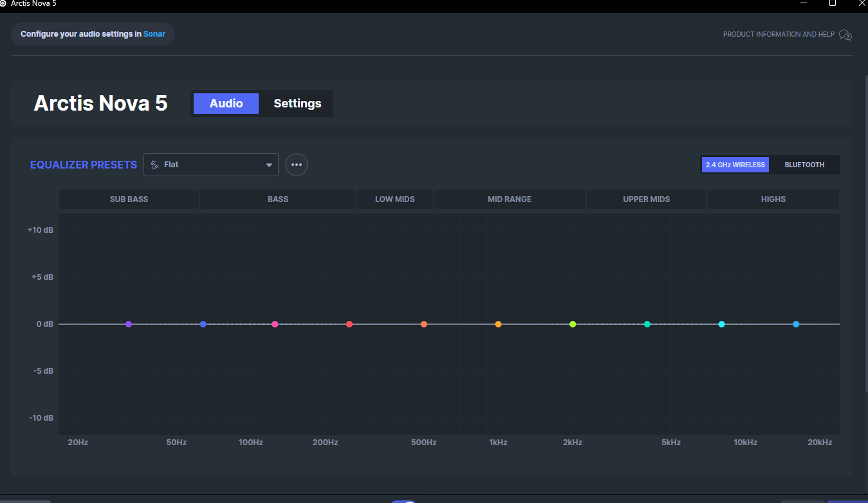Image resolution: width=868 pixels, height=503 pixels.
Task: Click the UPPER MIDS band header
Action: point(647,199)
